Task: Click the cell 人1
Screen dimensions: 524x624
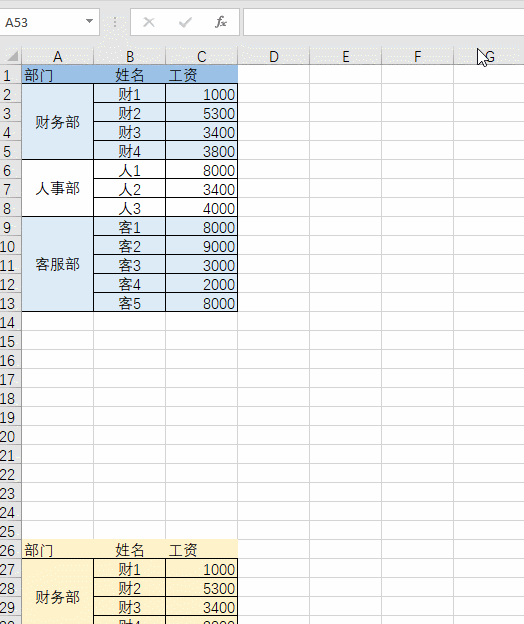Action: [130, 170]
